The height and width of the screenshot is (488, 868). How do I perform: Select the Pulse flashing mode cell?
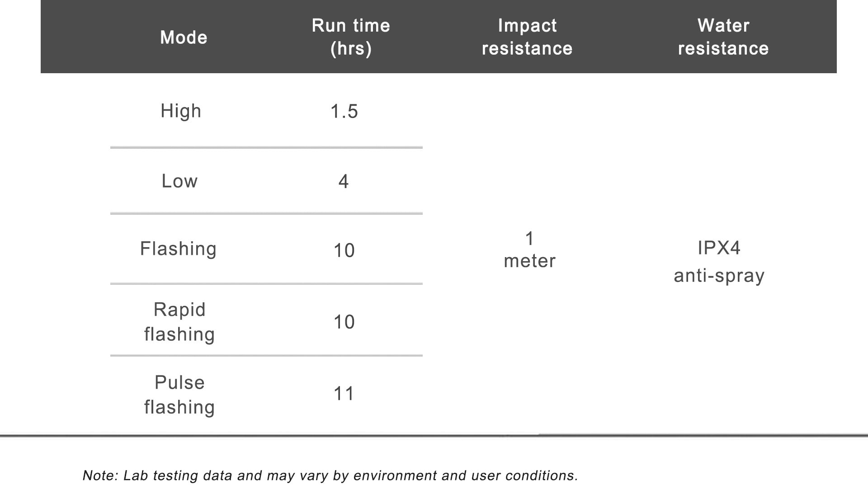tap(179, 395)
